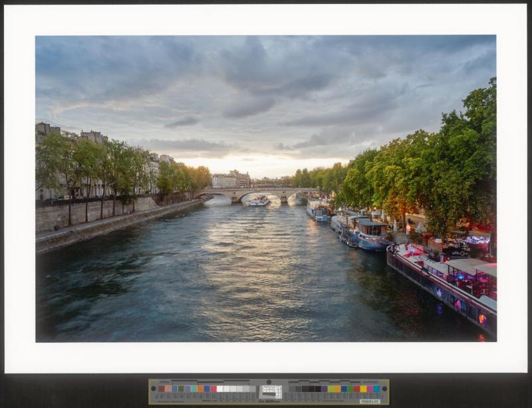Click the center resolution target on the chart
This screenshot has height=408, width=532.
pos(270,391)
